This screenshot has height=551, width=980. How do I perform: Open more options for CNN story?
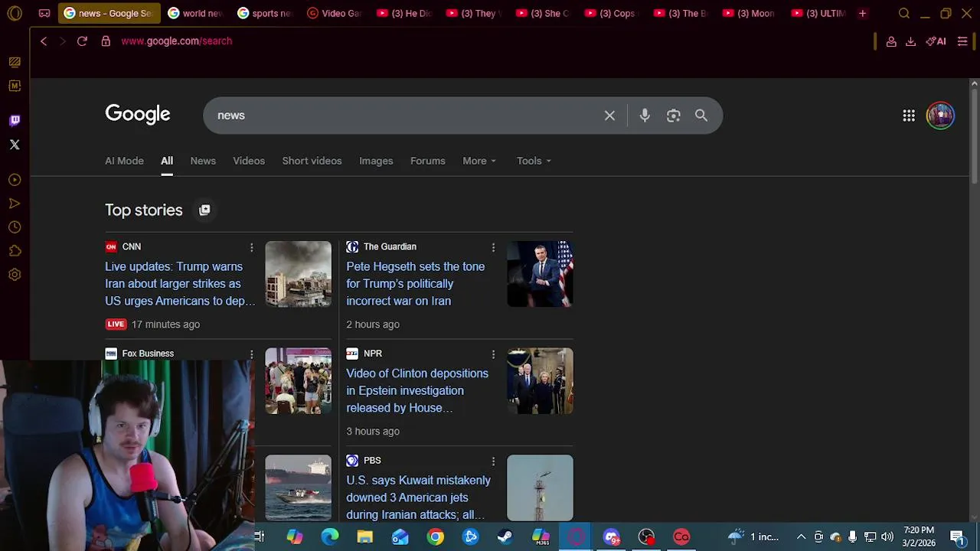(x=251, y=247)
